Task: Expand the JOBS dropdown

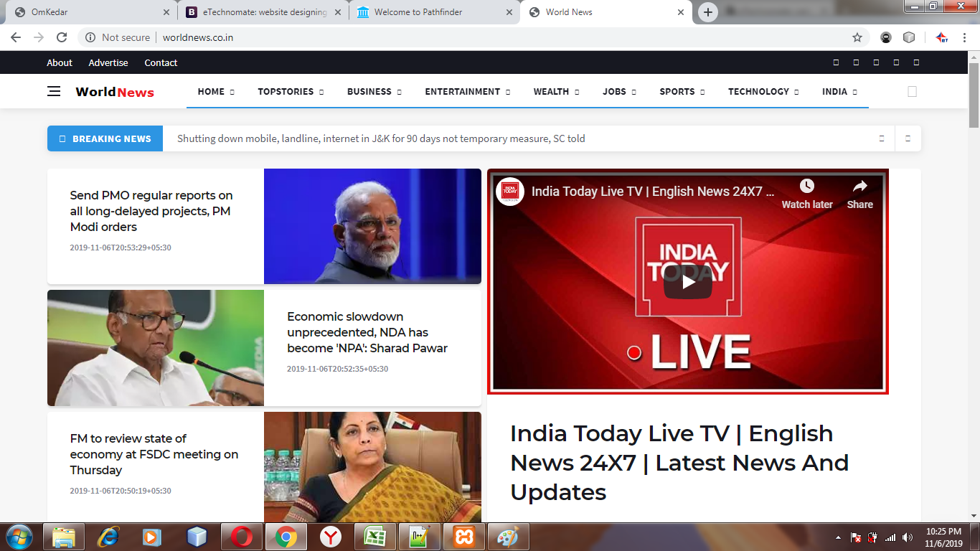Action: [619, 91]
